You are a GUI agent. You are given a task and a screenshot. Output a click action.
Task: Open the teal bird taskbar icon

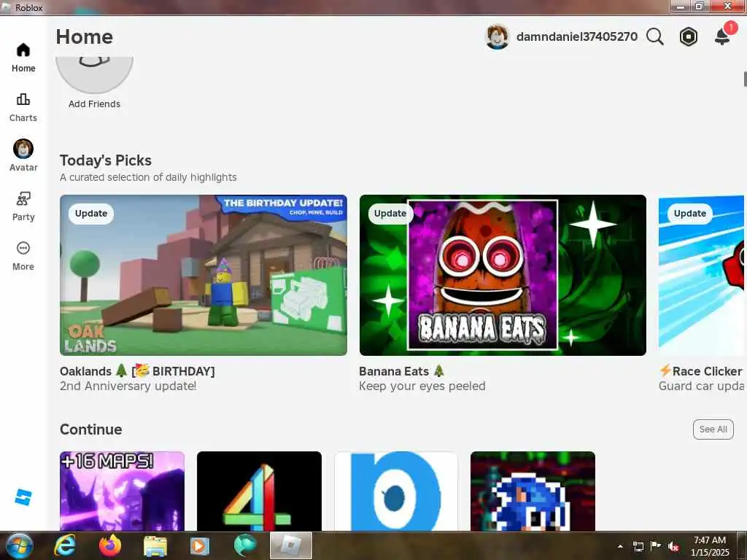(245, 545)
